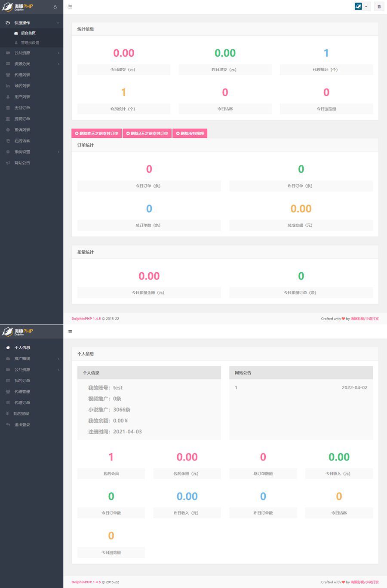Toggle sidebar with top hamburger icon
Image resolution: width=387 pixels, height=588 pixels.
(70, 7)
